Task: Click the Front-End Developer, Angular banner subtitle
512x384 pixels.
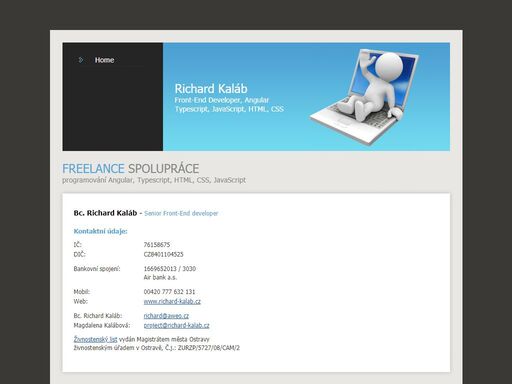Action: click(x=221, y=100)
